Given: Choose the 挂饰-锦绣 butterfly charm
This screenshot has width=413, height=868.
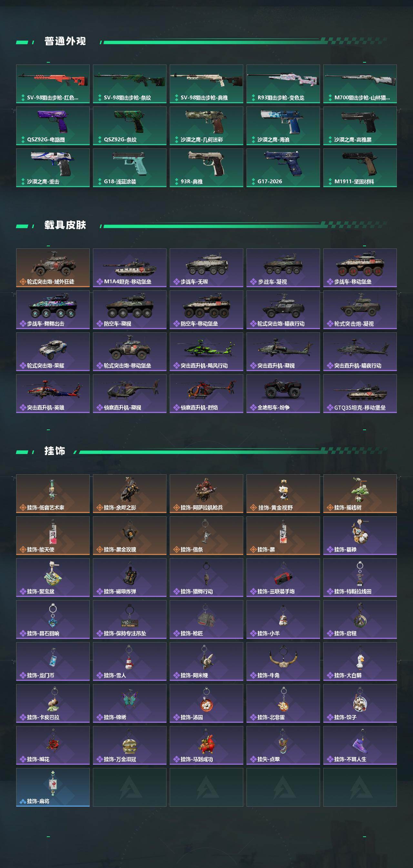Looking at the screenshot, I should [130, 703].
